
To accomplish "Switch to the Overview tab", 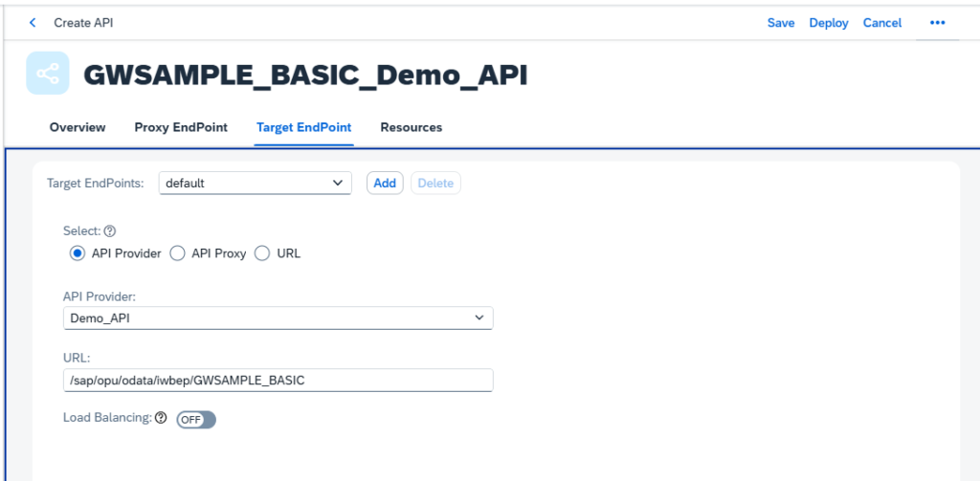I will pyautogui.click(x=78, y=127).
